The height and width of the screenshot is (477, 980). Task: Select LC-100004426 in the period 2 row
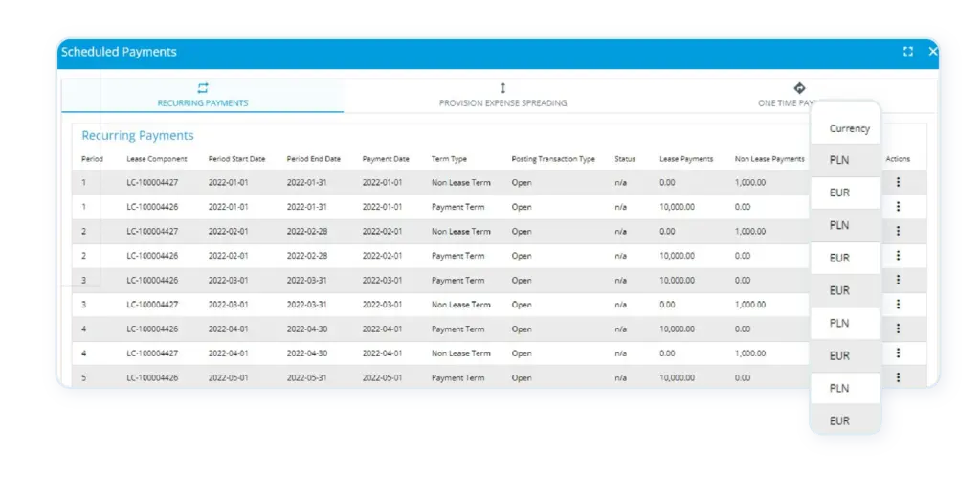152,256
